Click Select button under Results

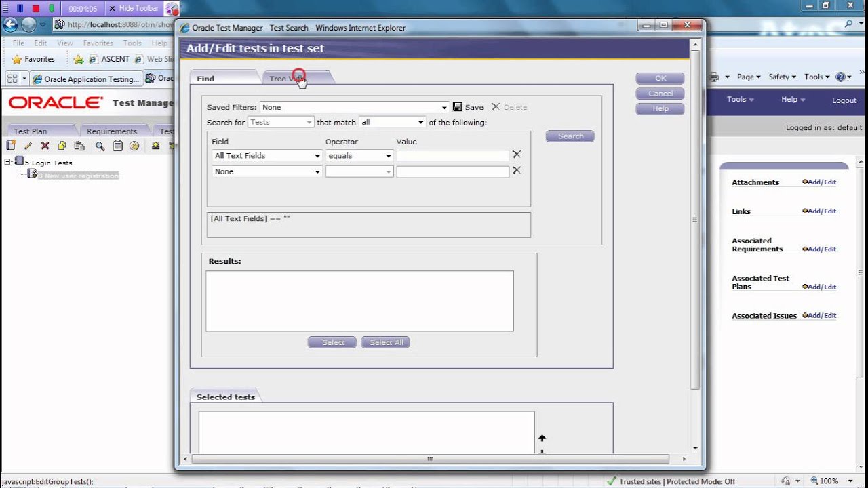[332, 342]
